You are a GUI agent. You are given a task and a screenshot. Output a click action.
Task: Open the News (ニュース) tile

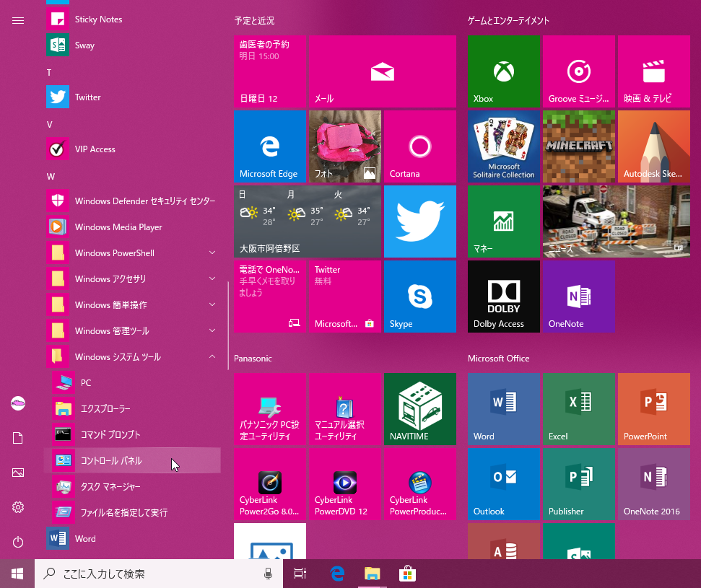(x=616, y=221)
